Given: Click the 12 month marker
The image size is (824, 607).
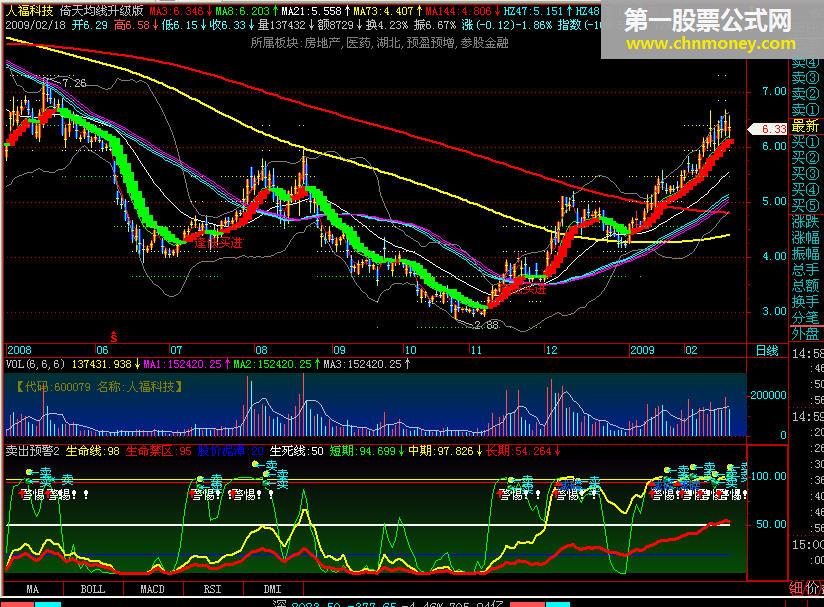Looking at the screenshot, I should coord(552,350).
